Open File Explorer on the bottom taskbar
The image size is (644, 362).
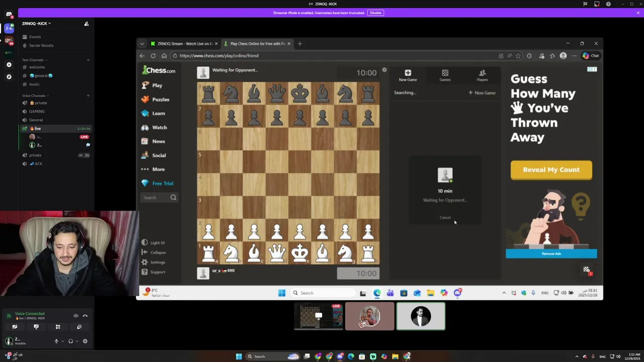pos(395,356)
